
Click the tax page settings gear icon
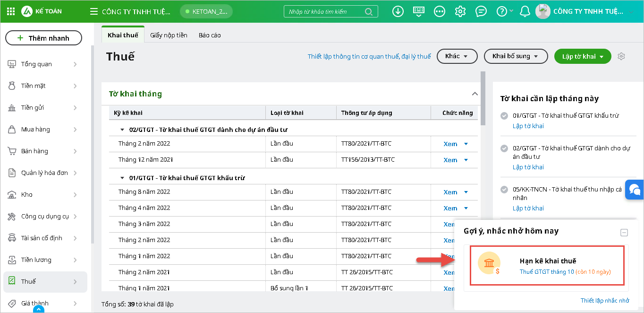click(x=621, y=56)
